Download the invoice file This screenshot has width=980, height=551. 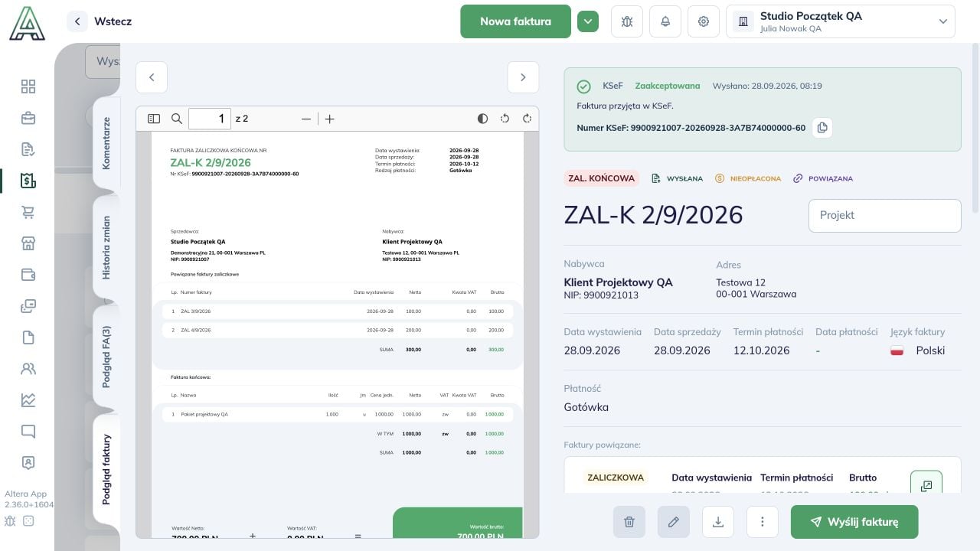718,522
